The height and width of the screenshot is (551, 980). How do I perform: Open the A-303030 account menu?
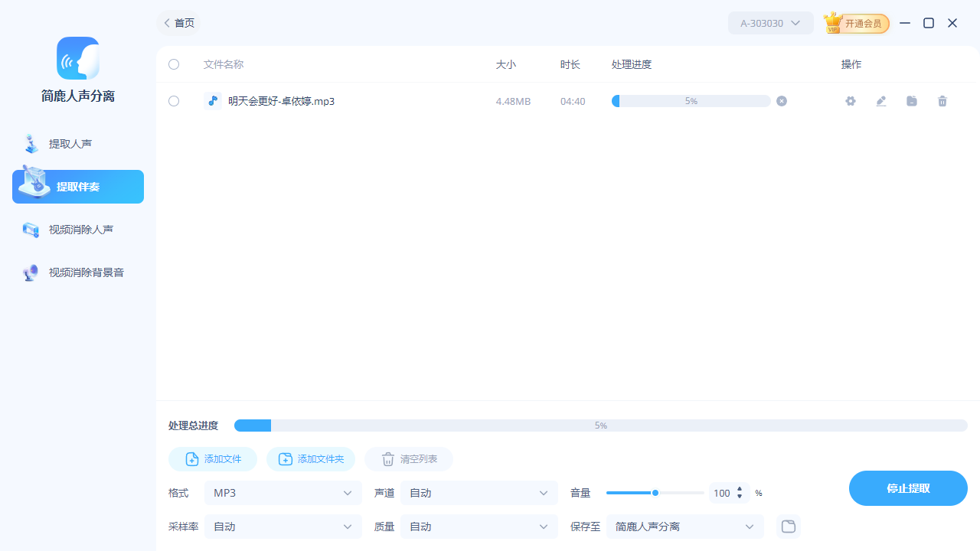[x=770, y=23]
